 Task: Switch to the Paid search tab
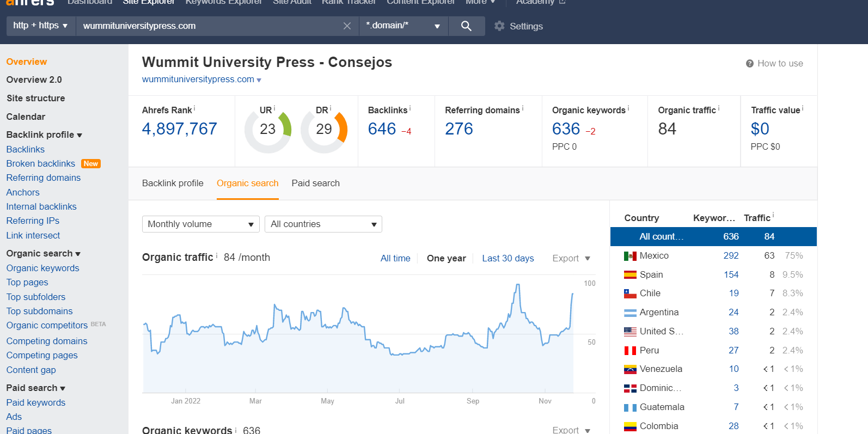[316, 183]
